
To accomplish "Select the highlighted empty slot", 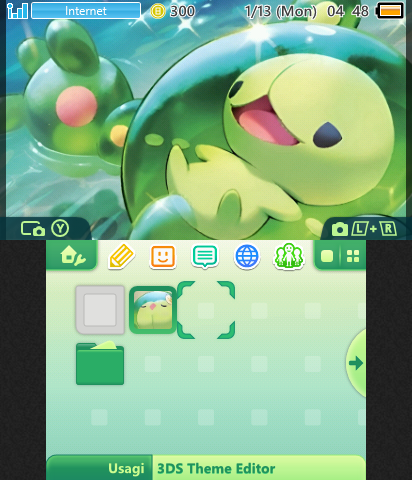I will click(206, 310).
